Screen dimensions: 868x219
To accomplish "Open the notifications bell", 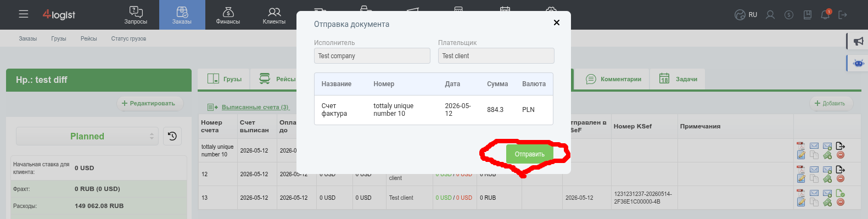I will pos(825,15).
